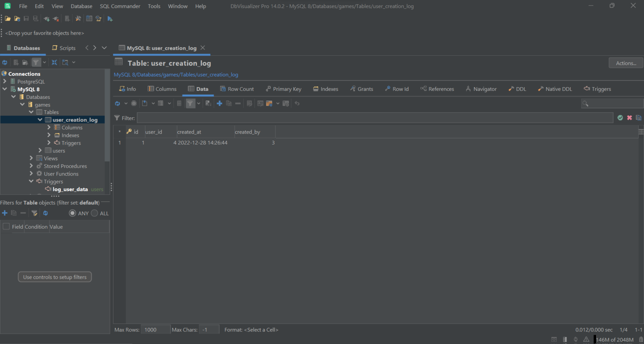Select the ANY radio button
Viewport: 644px width, 344px height.
click(73, 213)
